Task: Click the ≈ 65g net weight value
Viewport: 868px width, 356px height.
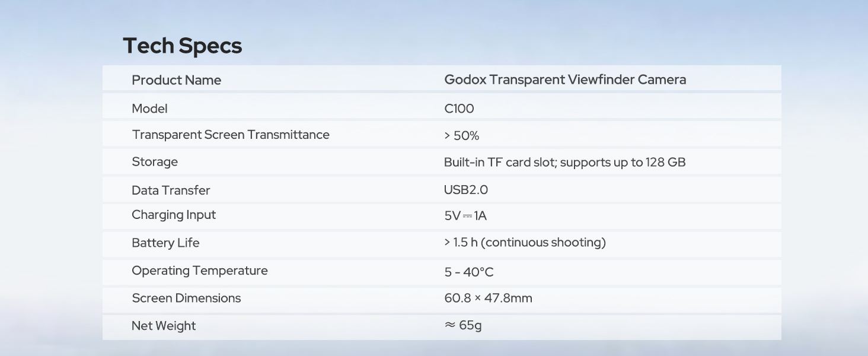Action: (463, 325)
